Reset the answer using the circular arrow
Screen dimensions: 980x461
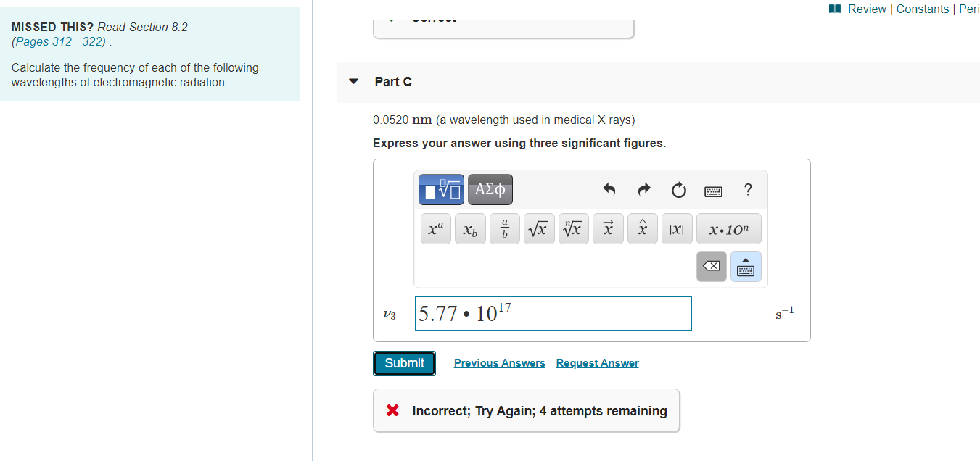click(678, 189)
